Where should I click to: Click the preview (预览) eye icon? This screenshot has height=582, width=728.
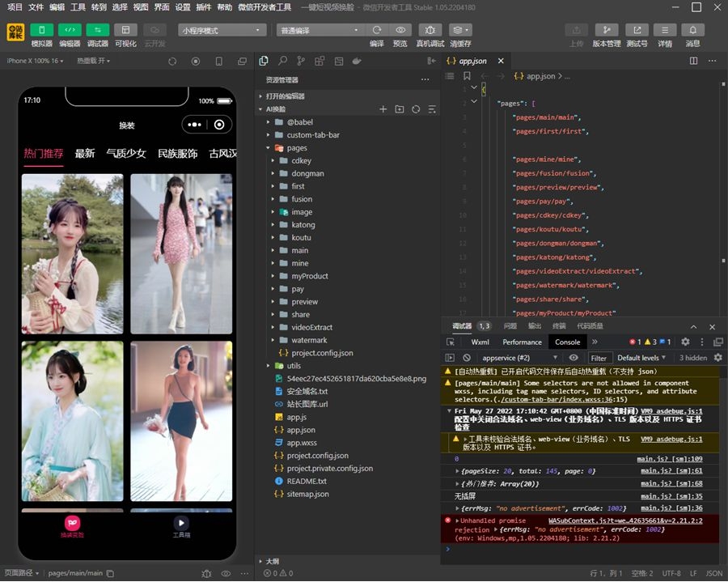tap(400, 30)
